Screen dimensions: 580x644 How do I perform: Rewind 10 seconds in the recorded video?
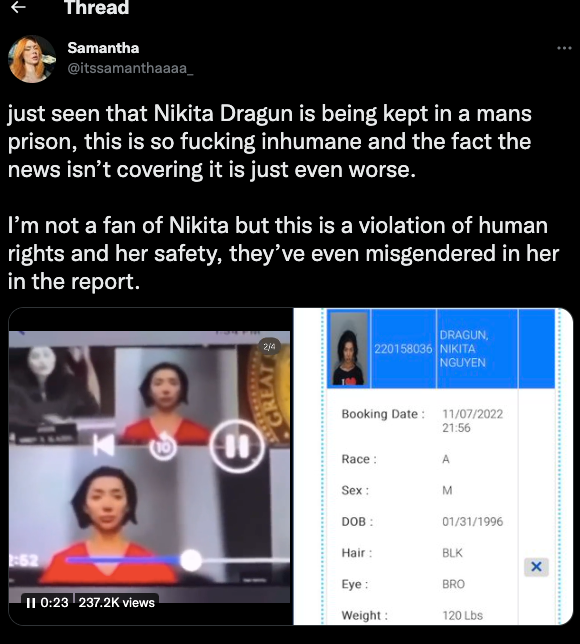[163, 446]
